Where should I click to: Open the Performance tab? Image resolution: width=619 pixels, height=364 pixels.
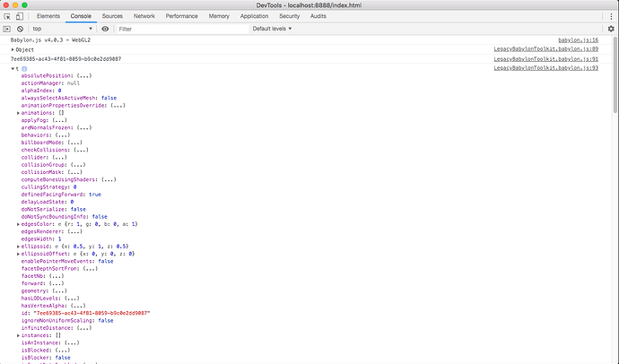click(x=181, y=16)
